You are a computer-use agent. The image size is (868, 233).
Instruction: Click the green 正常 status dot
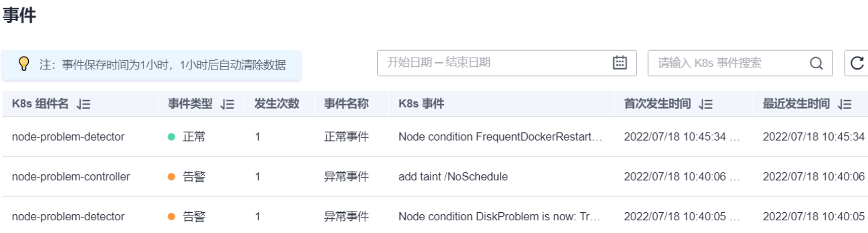point(171,137)
